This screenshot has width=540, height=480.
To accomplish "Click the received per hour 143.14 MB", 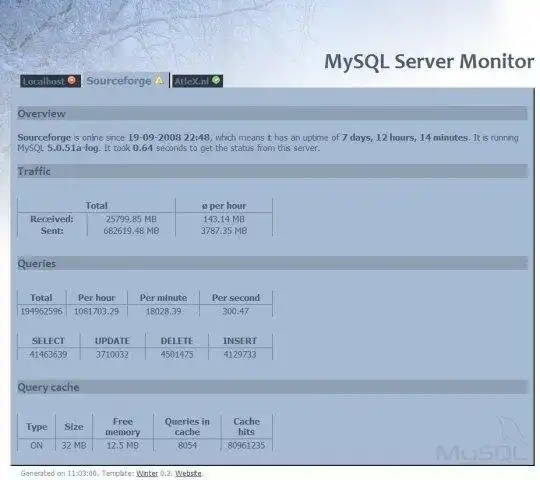I will (224, 219).
